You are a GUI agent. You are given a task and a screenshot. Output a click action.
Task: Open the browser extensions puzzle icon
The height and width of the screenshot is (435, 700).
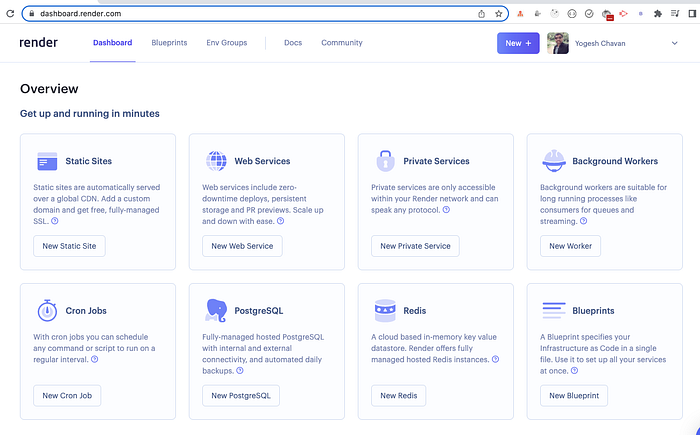click(x=658, y=14)
